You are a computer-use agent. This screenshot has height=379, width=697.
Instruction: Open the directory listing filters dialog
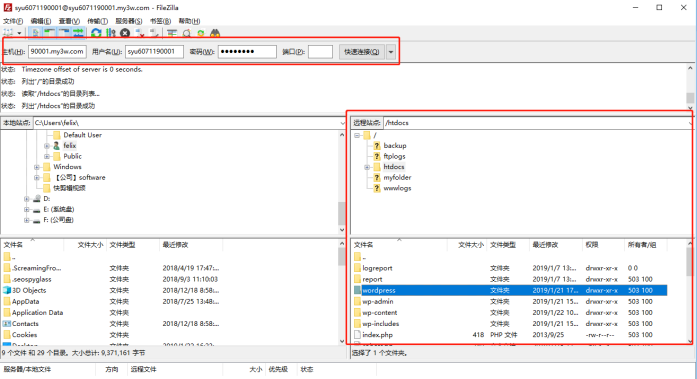point(172,33)
